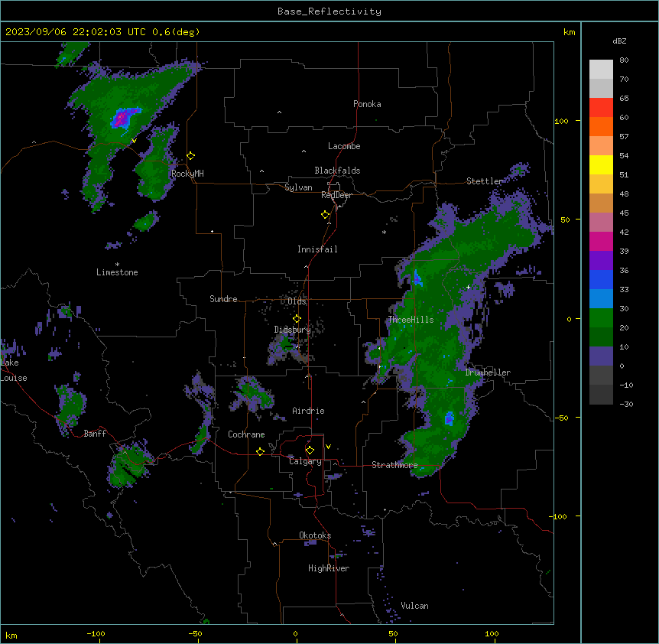Click the RedDeer city label
The image size is (659, 644).
(336, 195)
